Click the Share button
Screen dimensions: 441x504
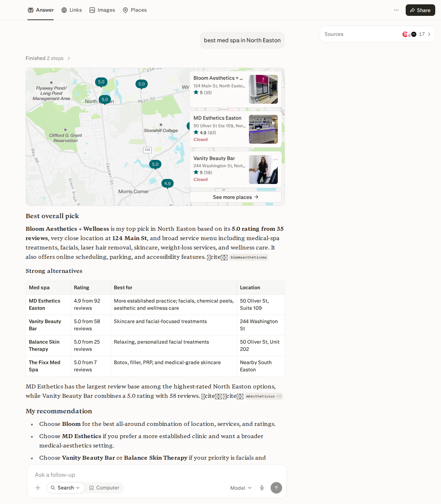(420, 10)
